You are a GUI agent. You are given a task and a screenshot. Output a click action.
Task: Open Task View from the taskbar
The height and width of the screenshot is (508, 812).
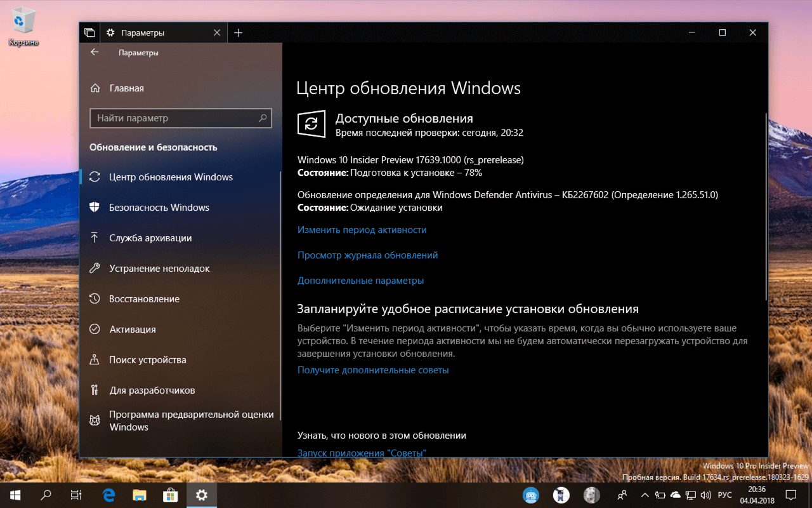point(76,495)
